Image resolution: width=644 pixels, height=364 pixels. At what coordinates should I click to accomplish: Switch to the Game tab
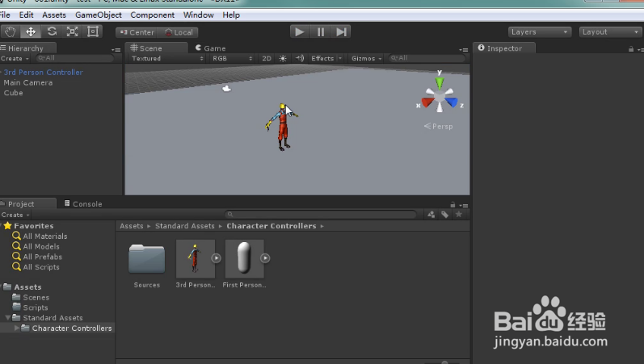(210, 48)
